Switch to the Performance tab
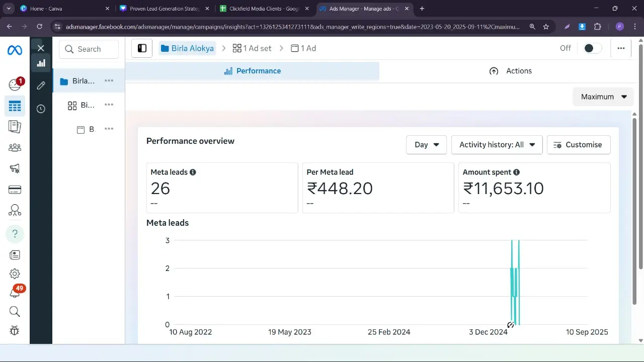 252,71
